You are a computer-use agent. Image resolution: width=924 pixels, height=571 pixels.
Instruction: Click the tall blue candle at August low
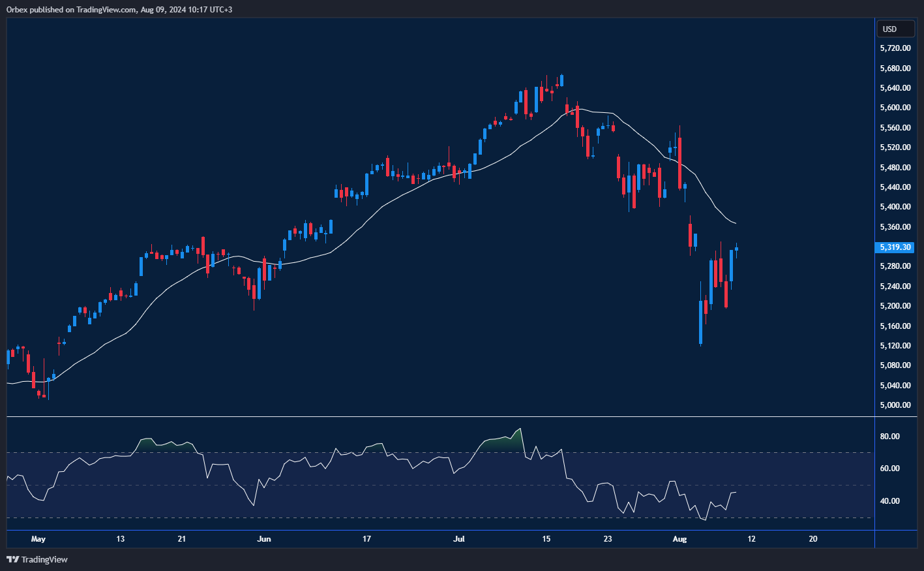pyautogui.click(x=701, y=322)
